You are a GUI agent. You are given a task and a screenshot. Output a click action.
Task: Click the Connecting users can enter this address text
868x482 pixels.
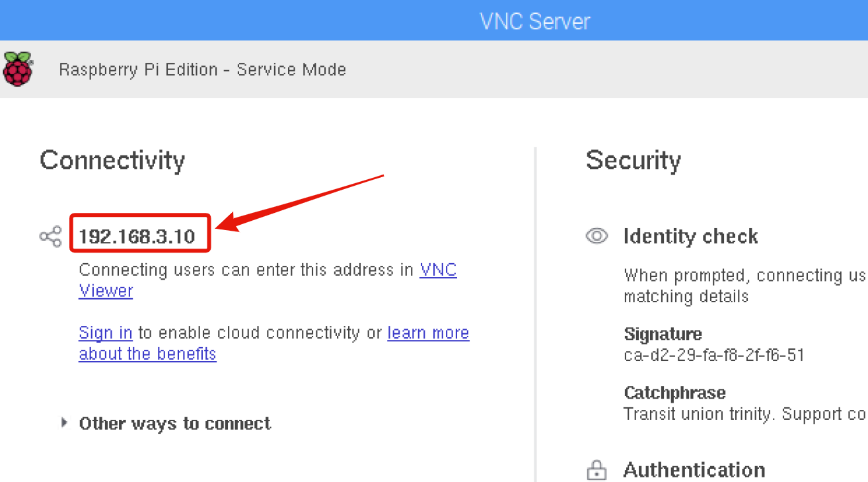pyautogui.click(x=246, y=270)
